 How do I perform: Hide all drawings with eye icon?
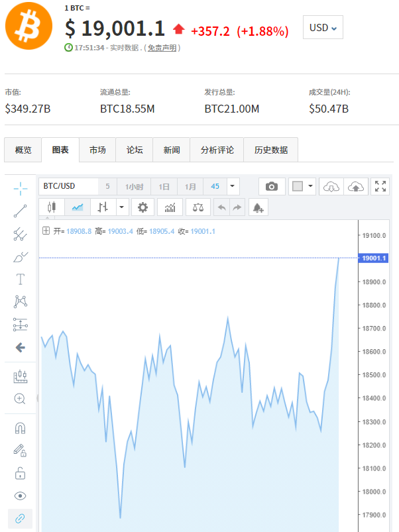click(20, 496)
